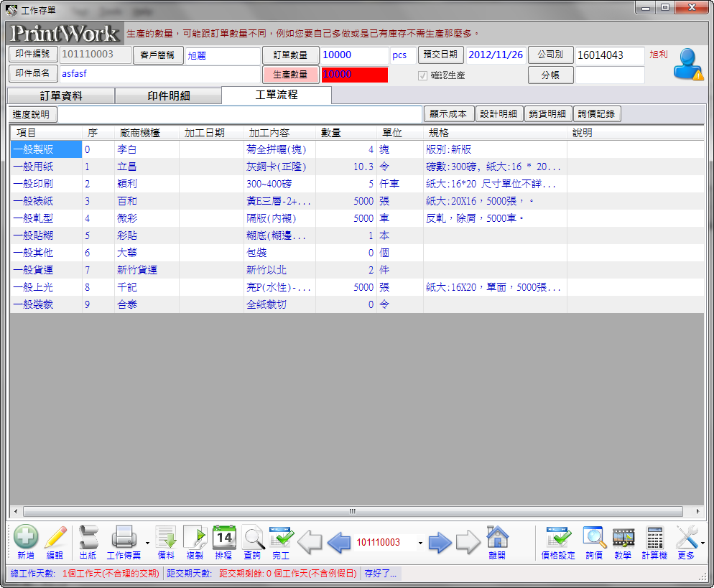
Task: Go to last record white right arrow
Action: 468,541
